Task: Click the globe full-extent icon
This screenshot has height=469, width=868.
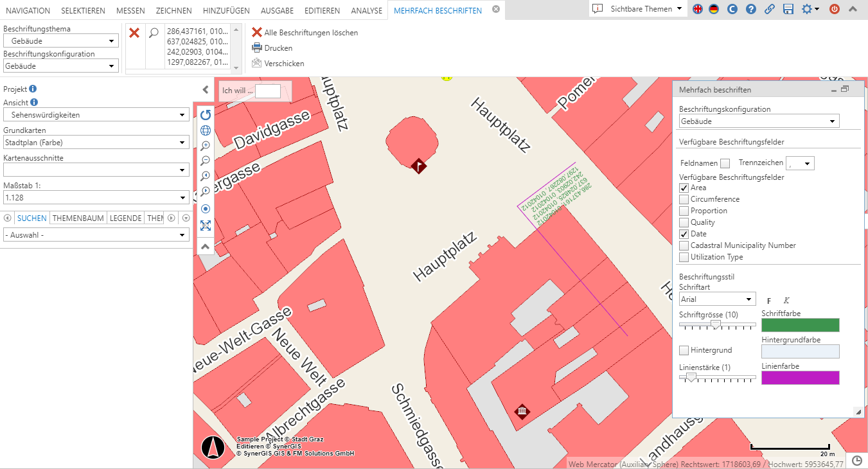Action: 206,130
